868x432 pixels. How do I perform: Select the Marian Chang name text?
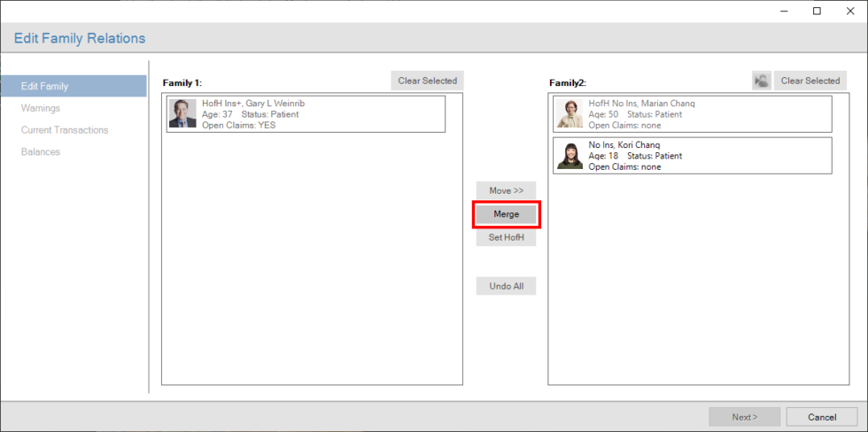[x=641, y=104]
